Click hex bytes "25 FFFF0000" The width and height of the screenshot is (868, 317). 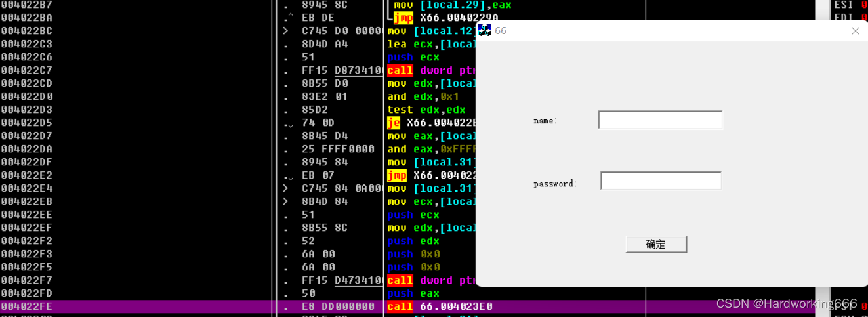(x=338, y=149)
